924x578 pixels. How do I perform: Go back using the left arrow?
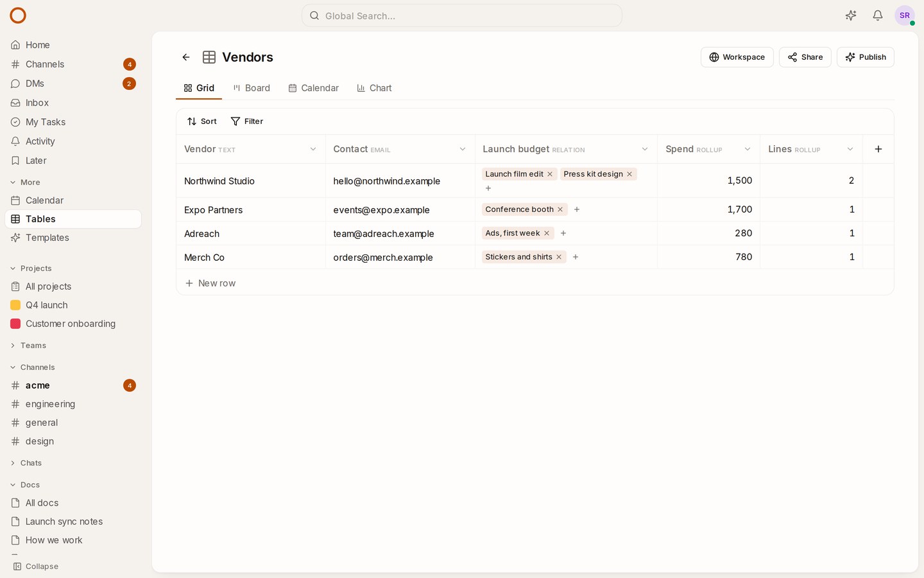point(186,57)
